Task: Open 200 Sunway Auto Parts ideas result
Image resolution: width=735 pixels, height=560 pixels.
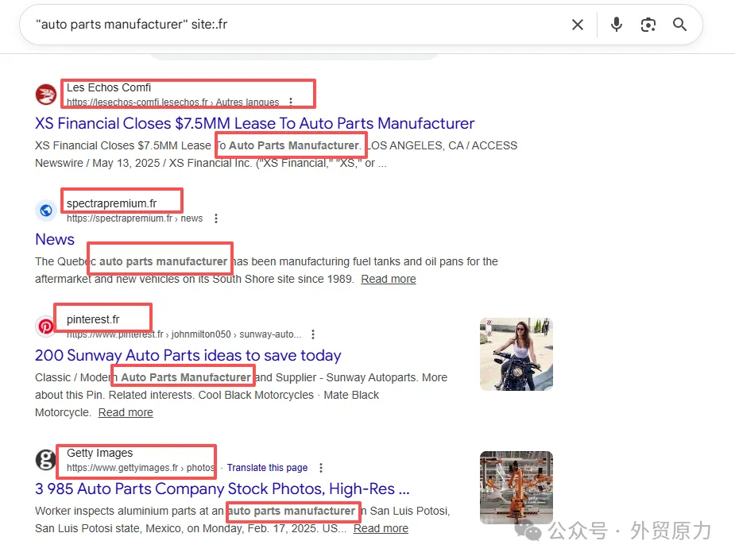Action: pyautogui.click(x=188, y=355)
